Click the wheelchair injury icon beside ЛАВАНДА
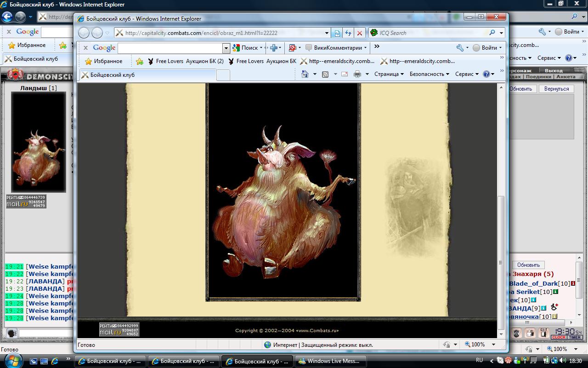The width and height of the screenshot is (588, 368). [554, 307]
